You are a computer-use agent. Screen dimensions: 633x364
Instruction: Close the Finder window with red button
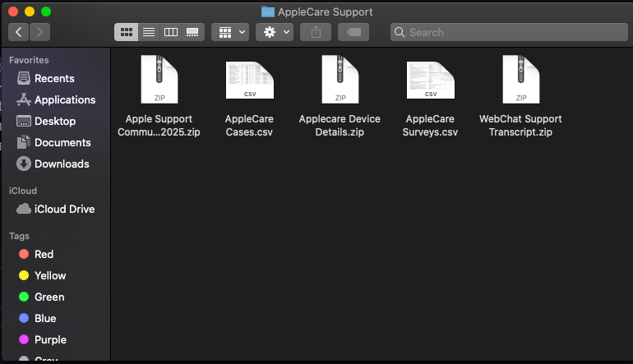pos(13,12)
